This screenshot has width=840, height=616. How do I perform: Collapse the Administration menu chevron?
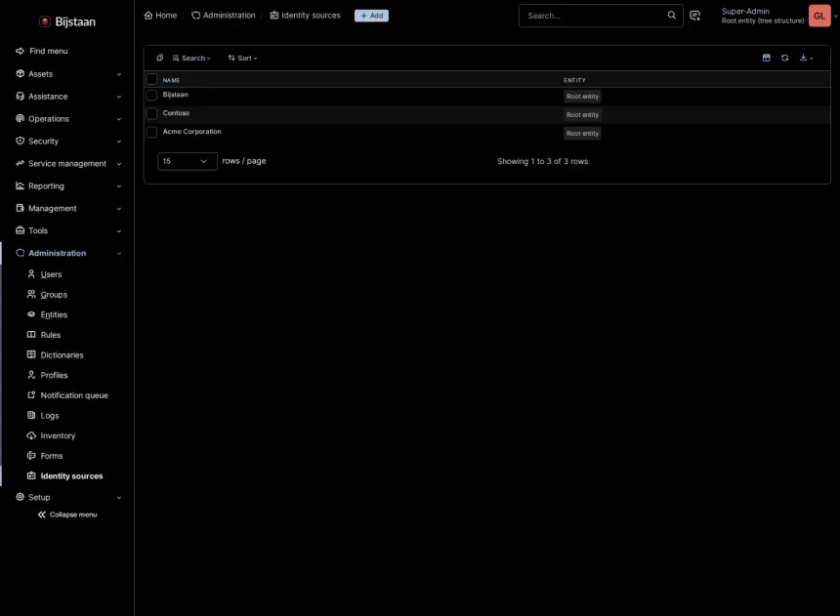[x=119, y=254]
